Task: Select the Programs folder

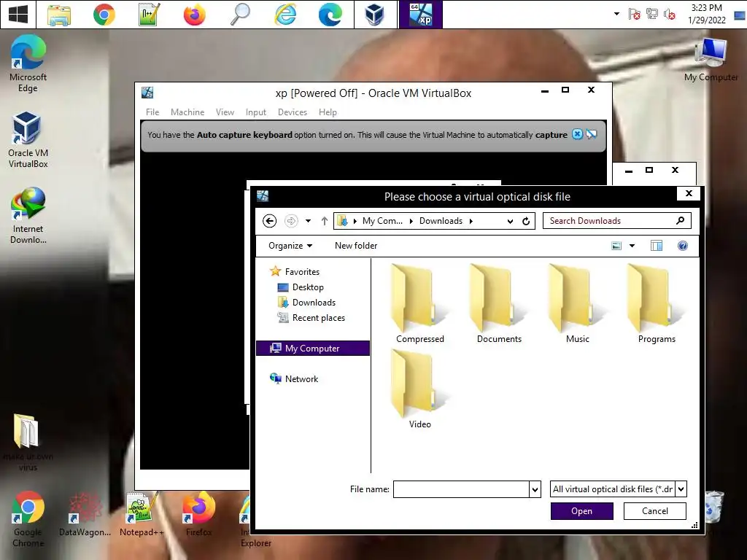Action: 657,303
